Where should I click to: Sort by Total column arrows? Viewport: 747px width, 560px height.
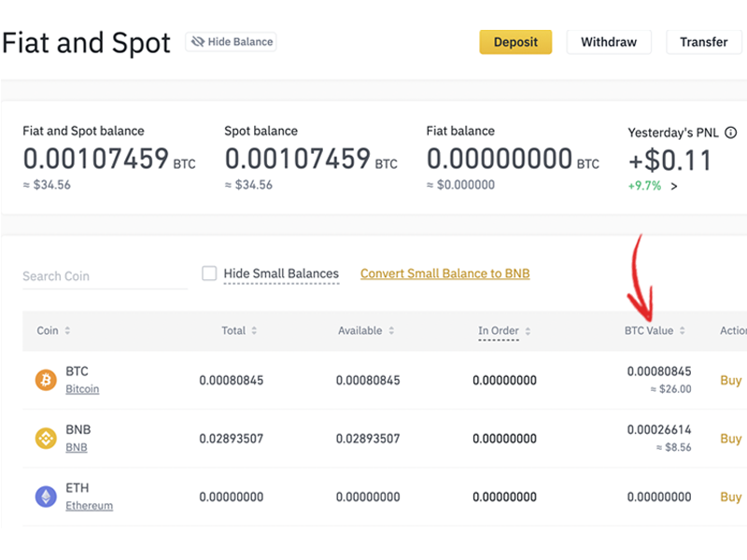click(254, 330)
